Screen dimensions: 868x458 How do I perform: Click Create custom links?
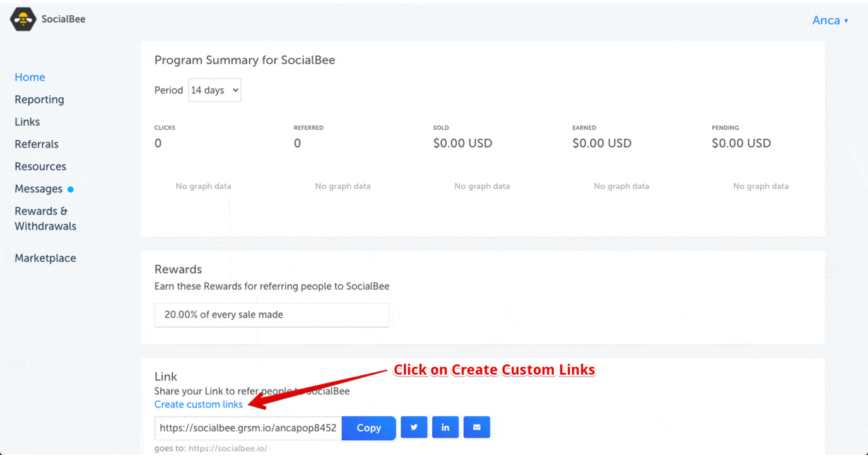point(199,404)
